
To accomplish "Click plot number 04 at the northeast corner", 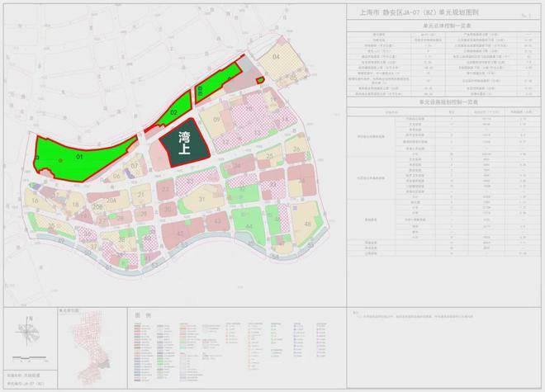I will click(x=276, y=57).
